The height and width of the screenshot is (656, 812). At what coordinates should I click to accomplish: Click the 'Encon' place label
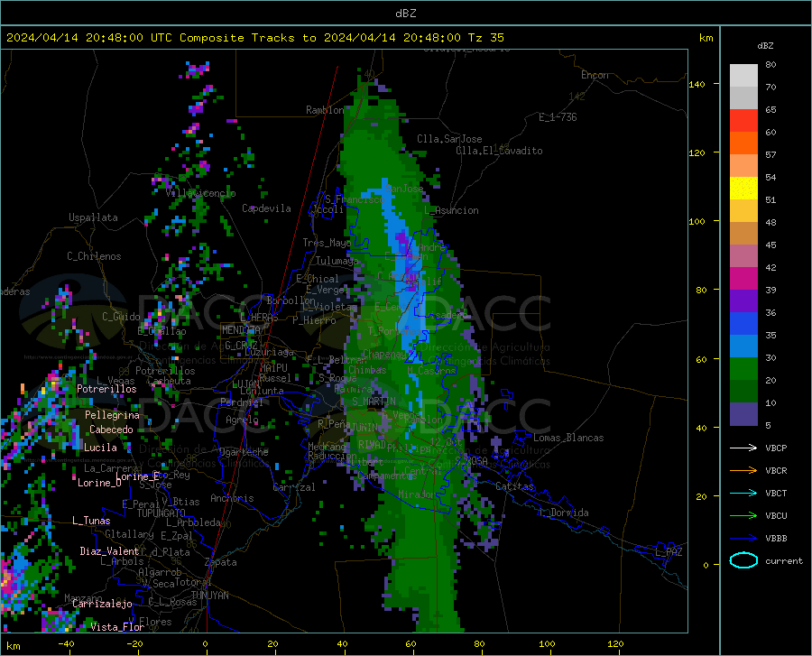click(595, 75)
